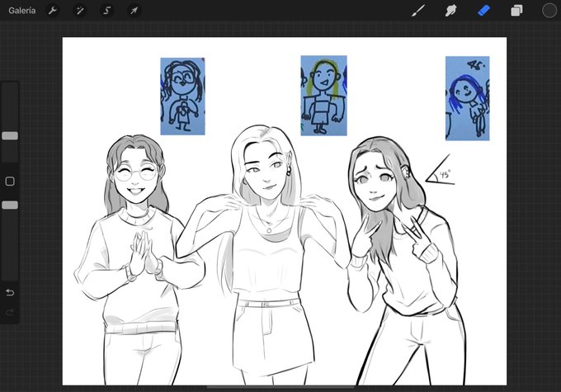
Task: Tap the glasses girl doodle reference image
Action: click(183, 97)
